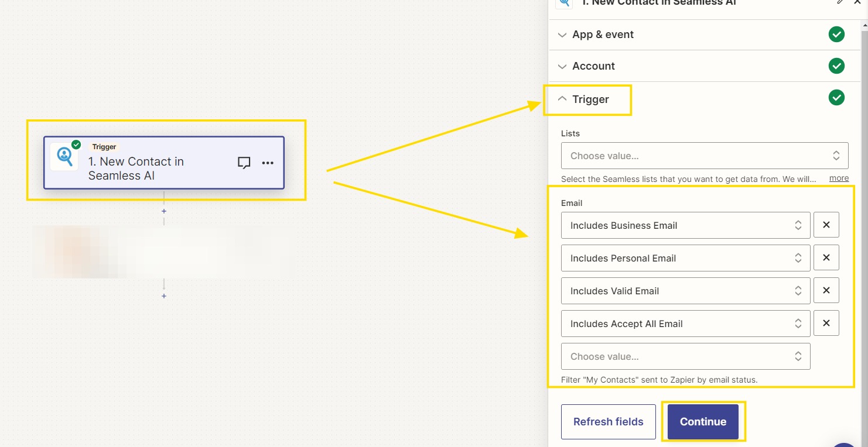Click the green check beside Account
The height and width of the screenshot is (447, 868).
[836, 66]
